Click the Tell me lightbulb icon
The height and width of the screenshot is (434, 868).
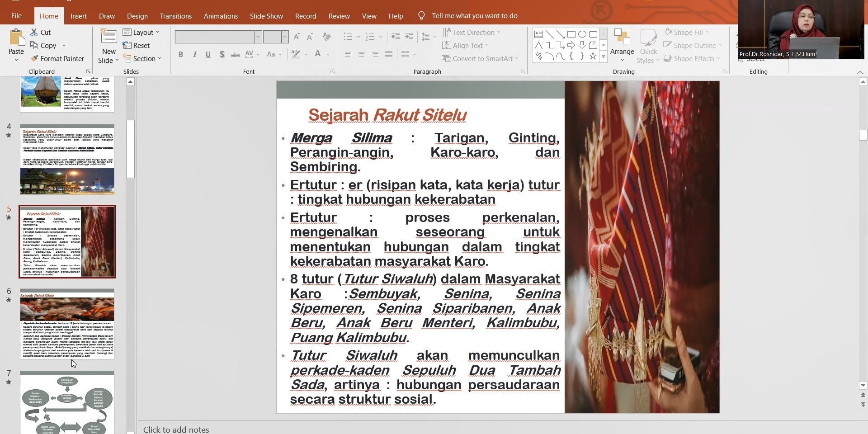[x=421, y=16]
